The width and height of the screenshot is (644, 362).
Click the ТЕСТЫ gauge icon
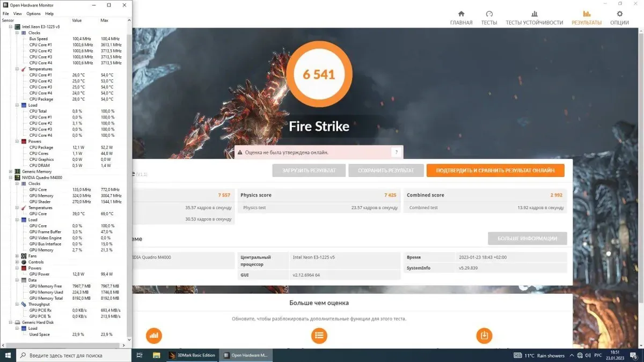click(489, 14)
